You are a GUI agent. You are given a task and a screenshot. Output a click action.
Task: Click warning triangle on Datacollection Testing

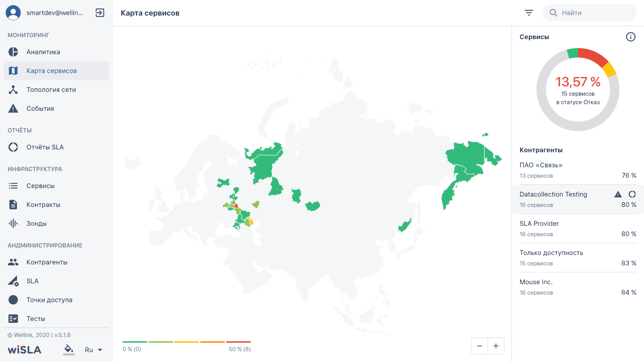618,194
